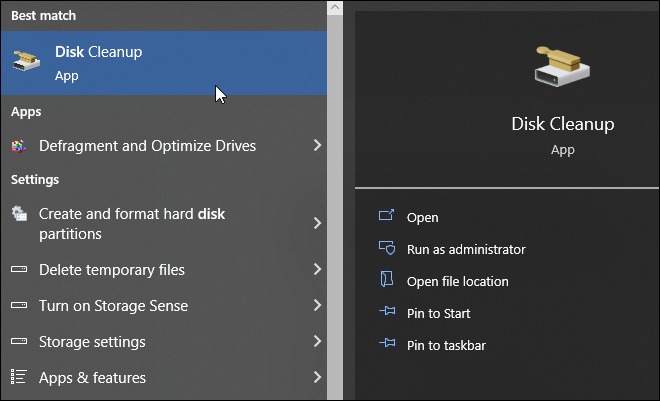Click the results scrollbar up arrow
Screen dimensions: 660x401
pos(335,7)
